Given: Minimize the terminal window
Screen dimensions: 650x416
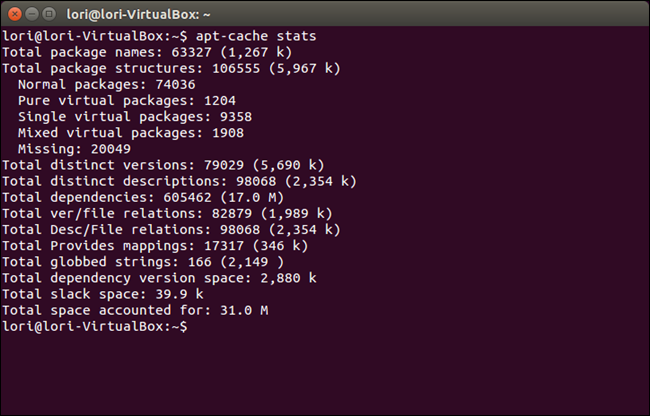Looking at the screenshot, I should click(x=32, y=14).
